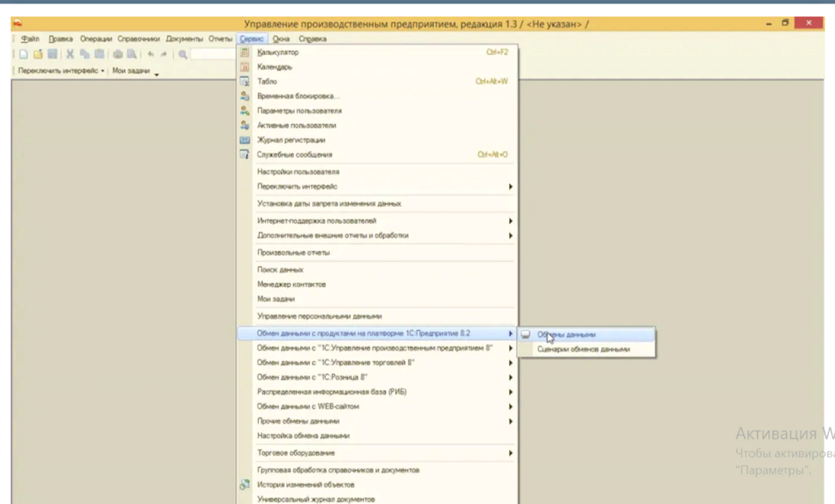The image size is (835, 504).
Task: Click the Активные пользователи icon
Action: (x=244, y=126)
